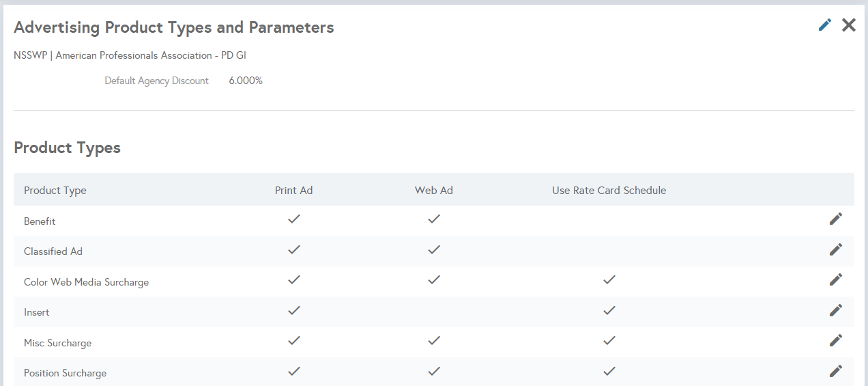Viewport: 868px width, 386px height.
Task: Click pencil icon for Misc Surcharge
Action: click(836, 340)
